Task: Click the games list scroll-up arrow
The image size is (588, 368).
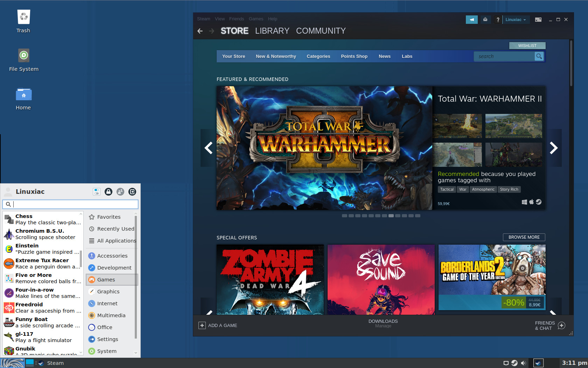Action: (x=81, y=214)
